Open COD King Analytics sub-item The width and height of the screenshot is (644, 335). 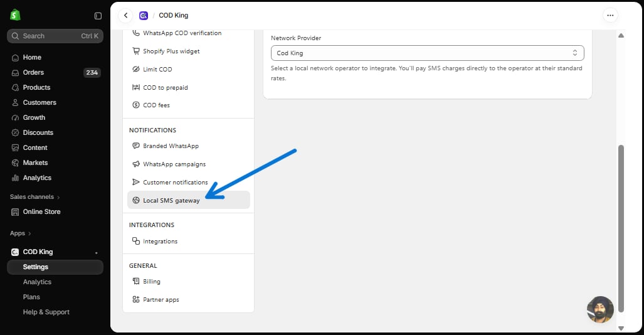(37, 282)
